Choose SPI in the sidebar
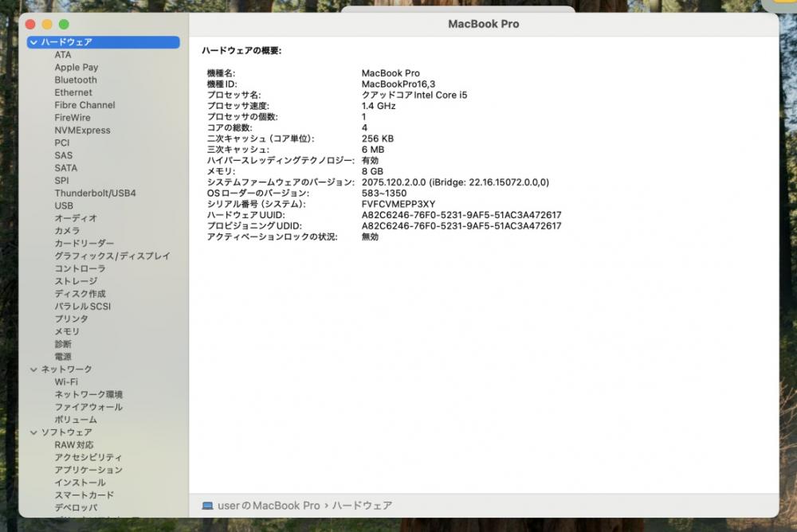Screen dimensions: 797x532 61,180
